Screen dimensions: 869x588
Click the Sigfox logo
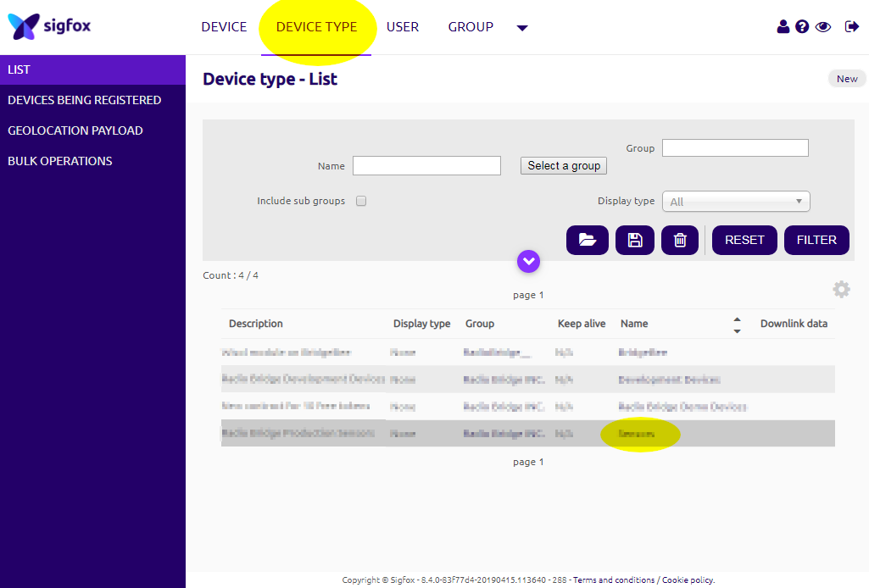(x=49, y=26)
